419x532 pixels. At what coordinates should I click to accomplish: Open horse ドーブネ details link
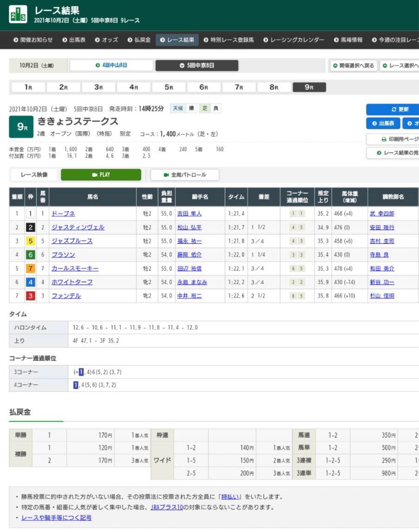point(63,214)
